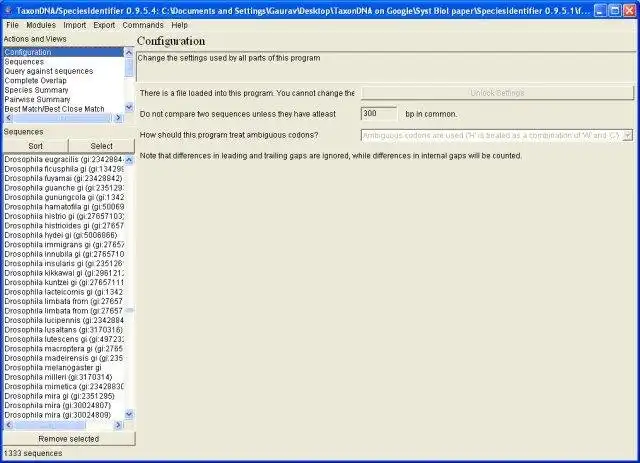Open the Modules menu
This screenshot has width=640, height=463.
coord(41,25)
